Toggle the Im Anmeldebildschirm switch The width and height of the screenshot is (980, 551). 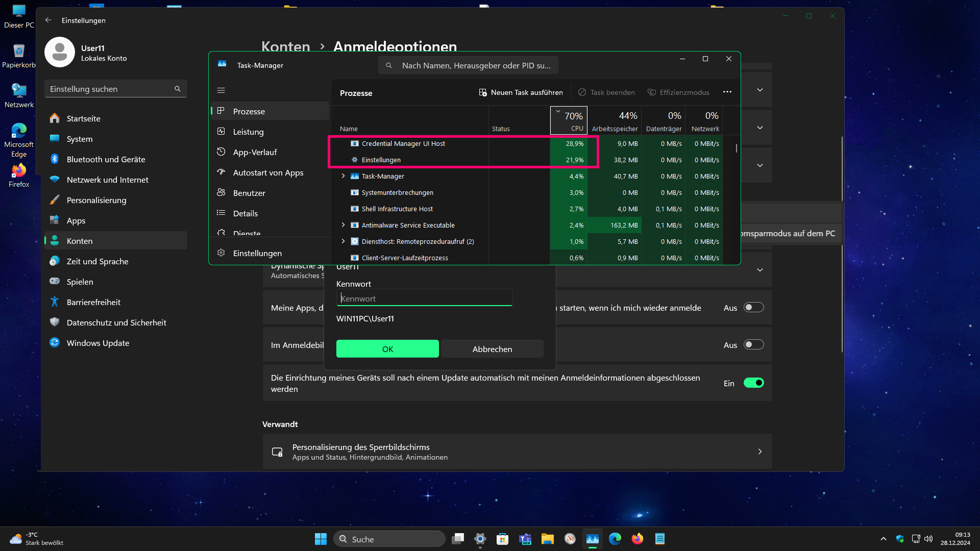coord(753,345)
